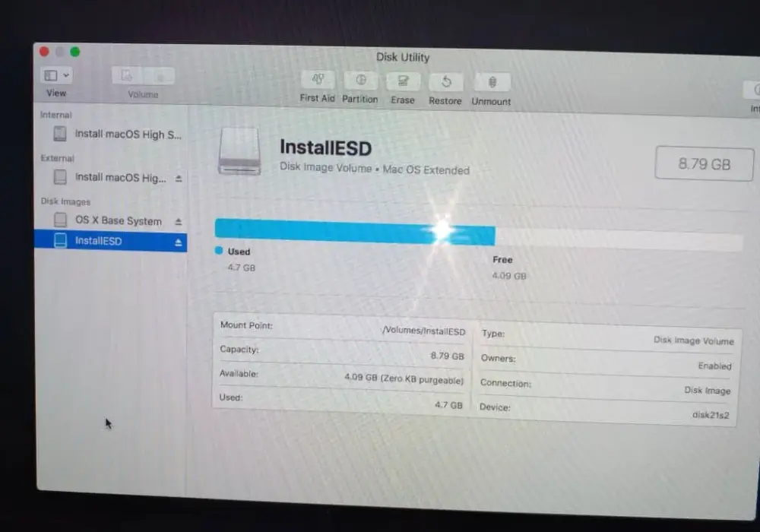Select internal Install macOS High S... disk
The width and height of the screenshot is (760, 532).
(x=111, y=134)
